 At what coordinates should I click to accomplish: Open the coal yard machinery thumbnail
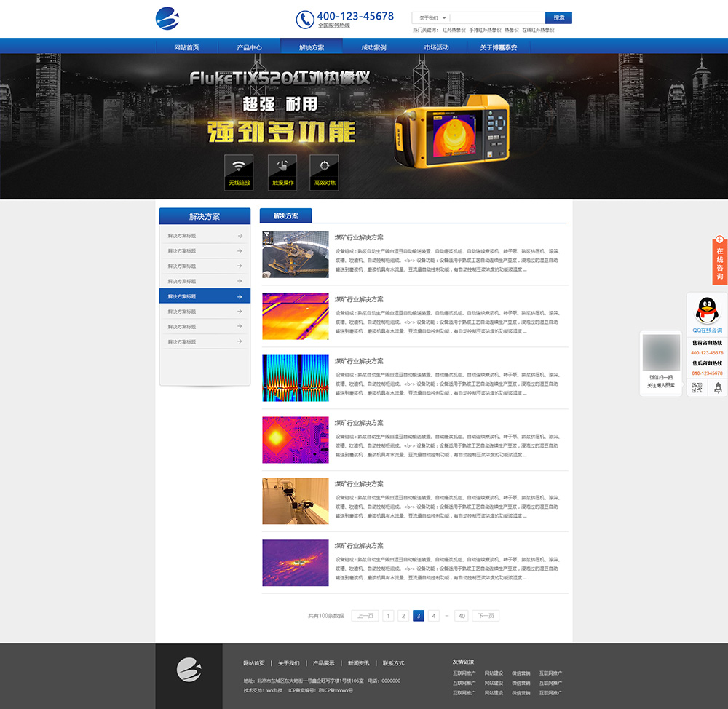click(296, 255)
